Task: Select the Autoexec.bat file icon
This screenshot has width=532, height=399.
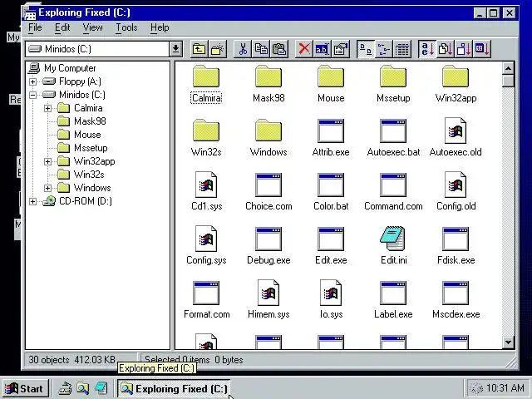Action: pyautogui.click(x=393, y=131)
